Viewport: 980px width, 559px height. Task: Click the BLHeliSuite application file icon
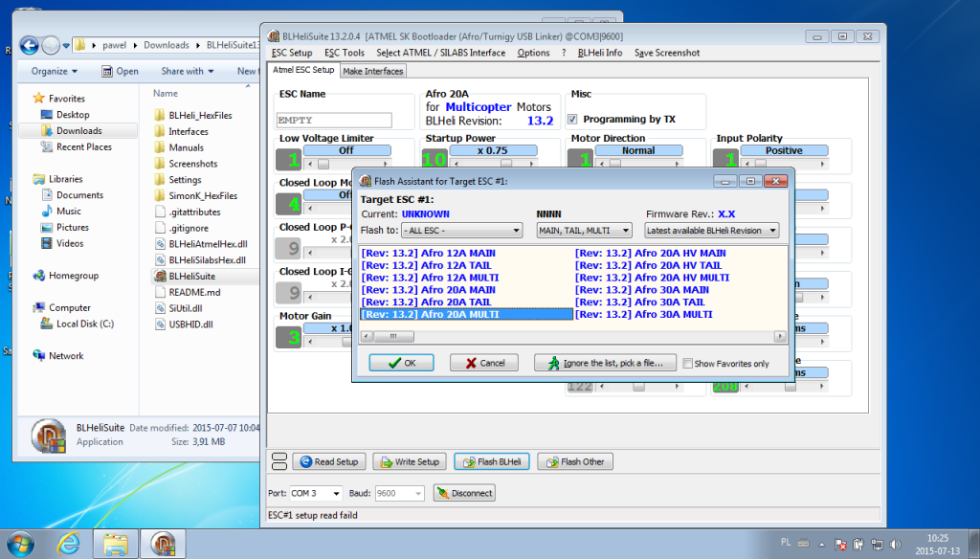point(161,276)
